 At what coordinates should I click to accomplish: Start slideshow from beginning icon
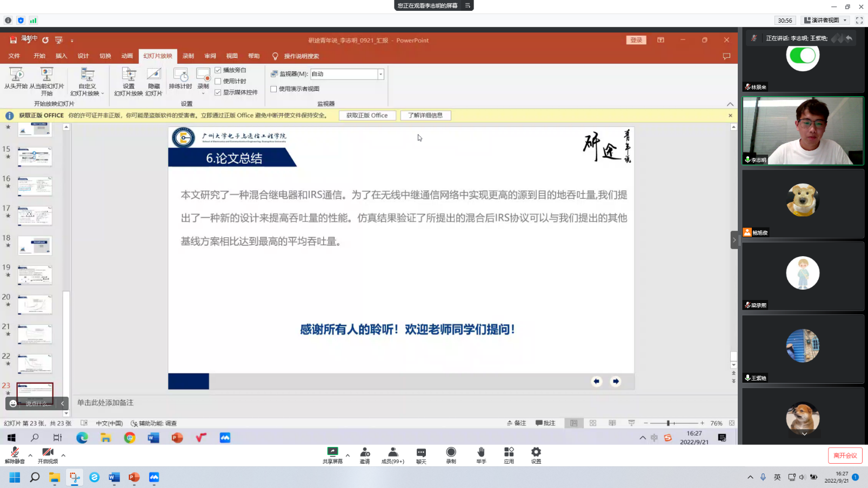[x=16, y=75]
